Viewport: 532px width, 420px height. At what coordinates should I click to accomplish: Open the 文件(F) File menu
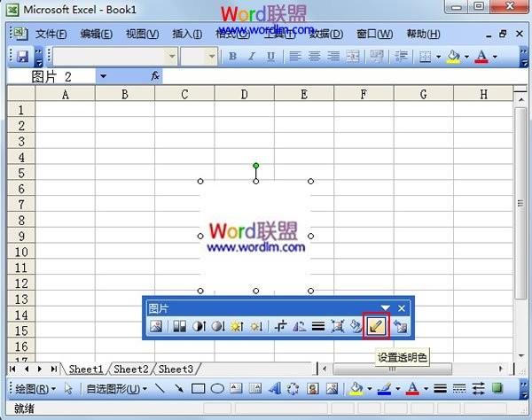pos(51,34)
